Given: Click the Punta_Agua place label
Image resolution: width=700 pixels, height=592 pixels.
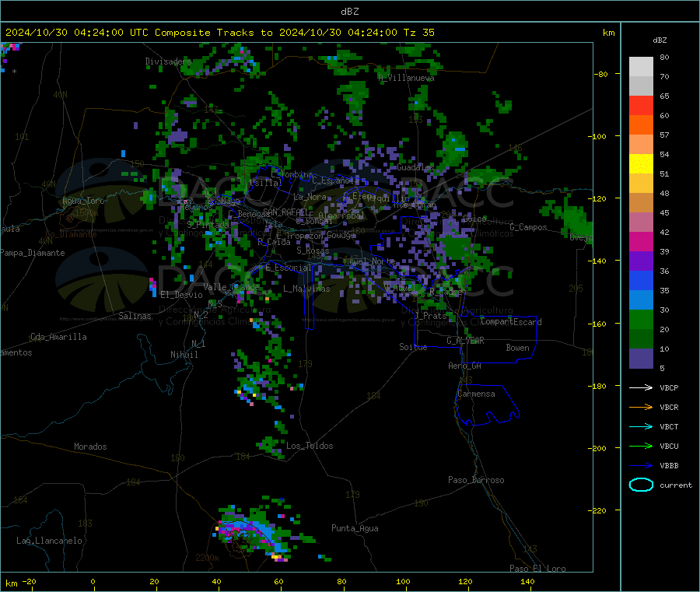Looking at the screenshot, I should point(355,528).
